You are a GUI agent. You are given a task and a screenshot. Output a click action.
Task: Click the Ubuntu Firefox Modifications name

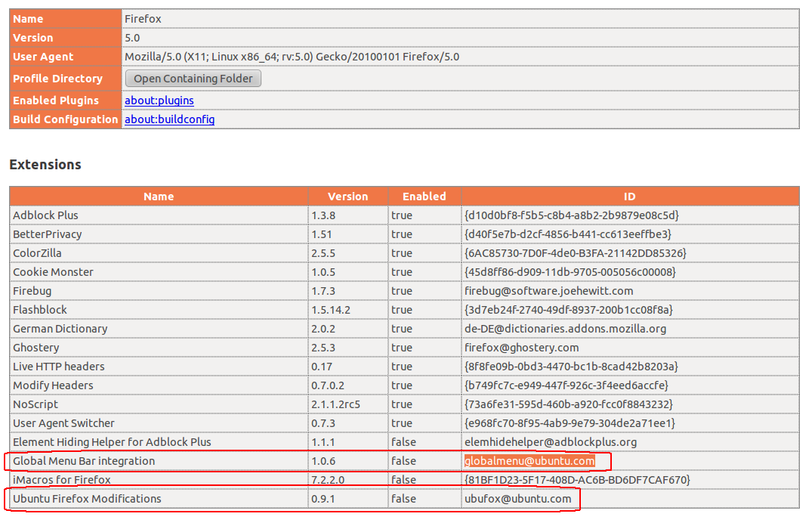[x=87, y=499]
